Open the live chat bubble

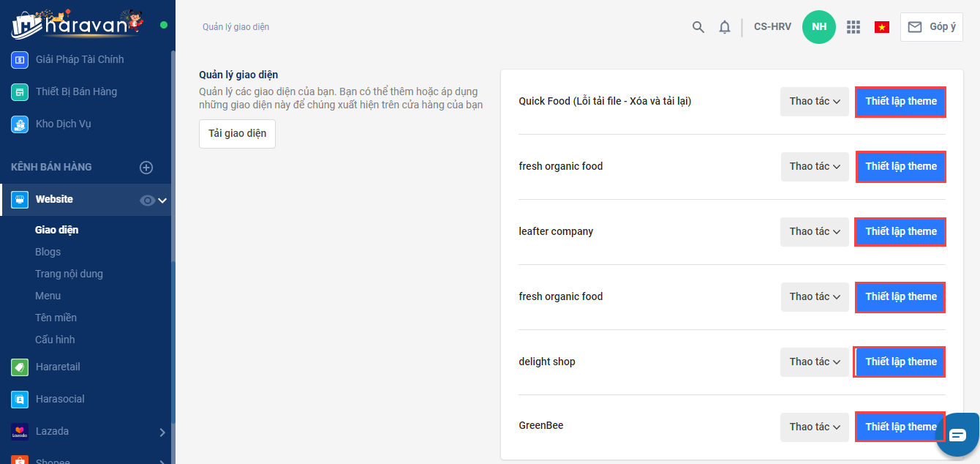pos(957,435)
